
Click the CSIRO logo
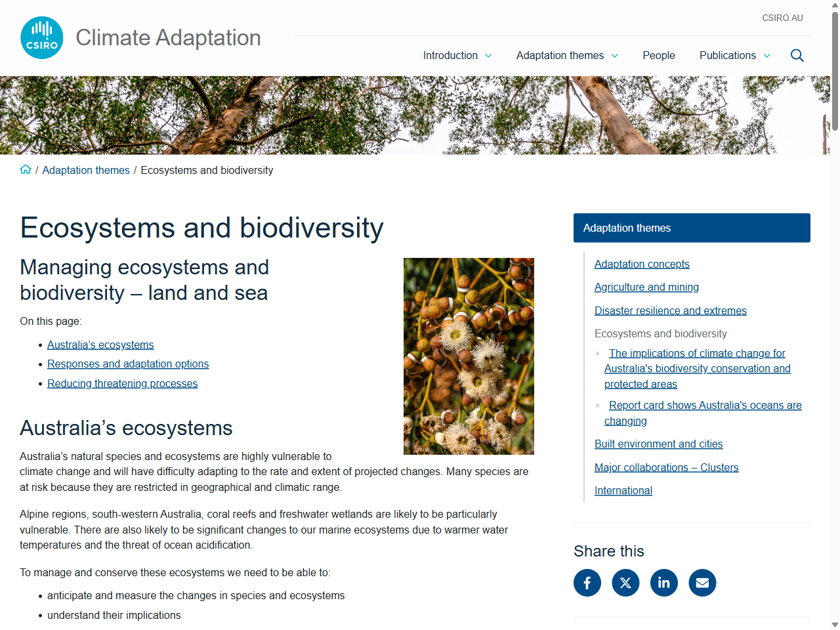tap(41, 37)
